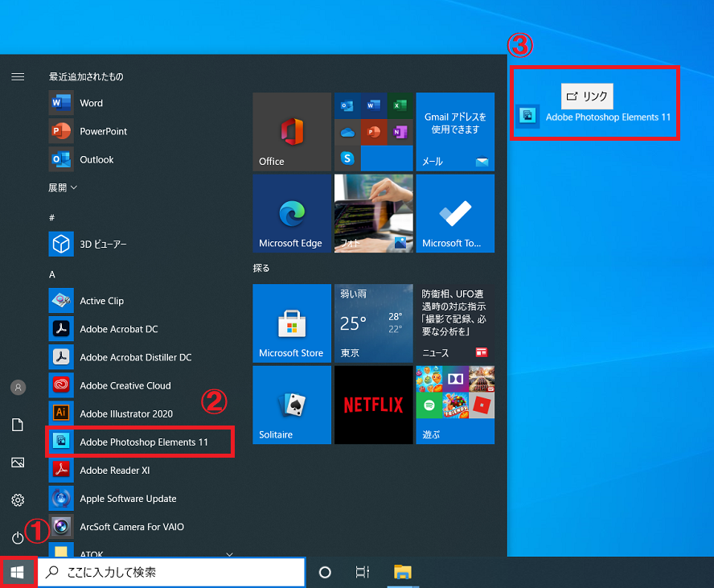
Task: Select the 探る tile group heading
Action: [x=261, y=269]
